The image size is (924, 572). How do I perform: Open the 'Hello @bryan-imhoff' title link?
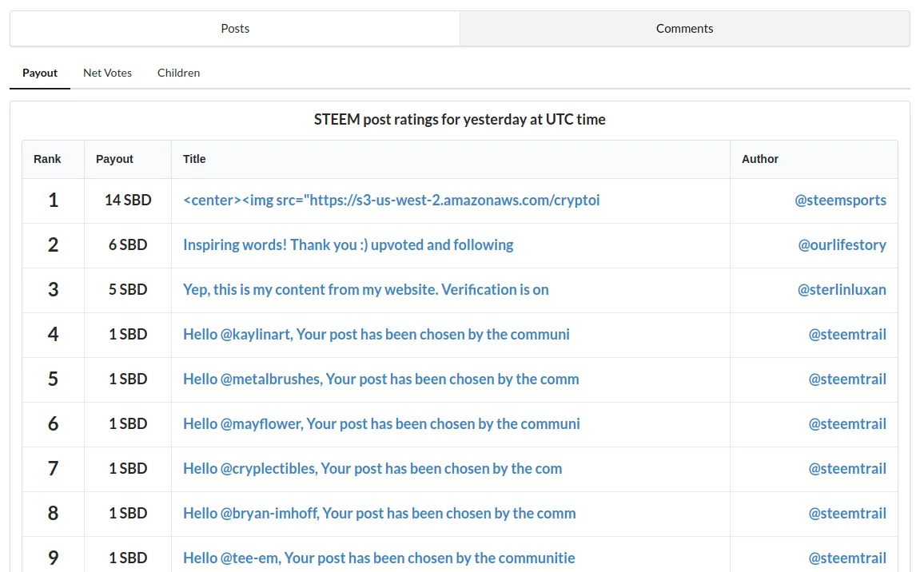click(x=380, y=514)
